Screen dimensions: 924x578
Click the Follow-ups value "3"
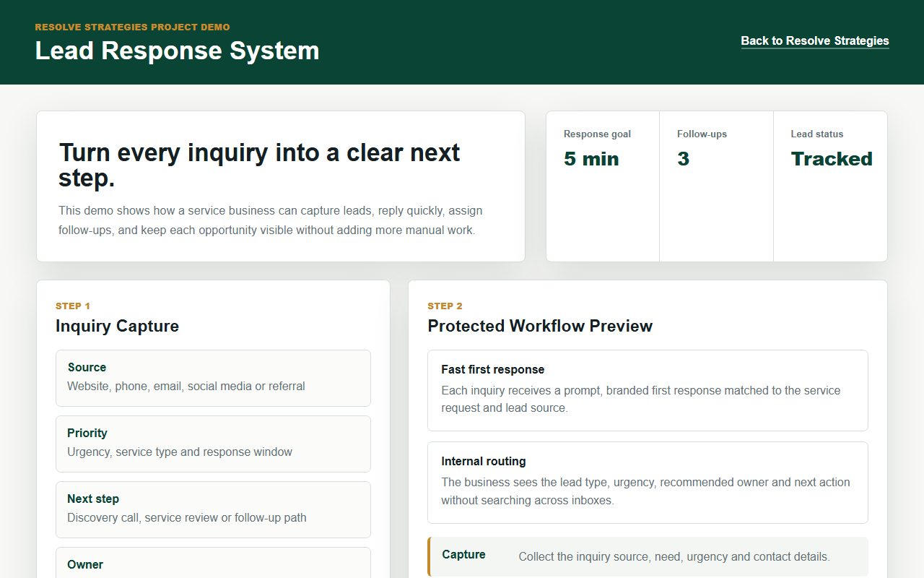coord(683,159)
